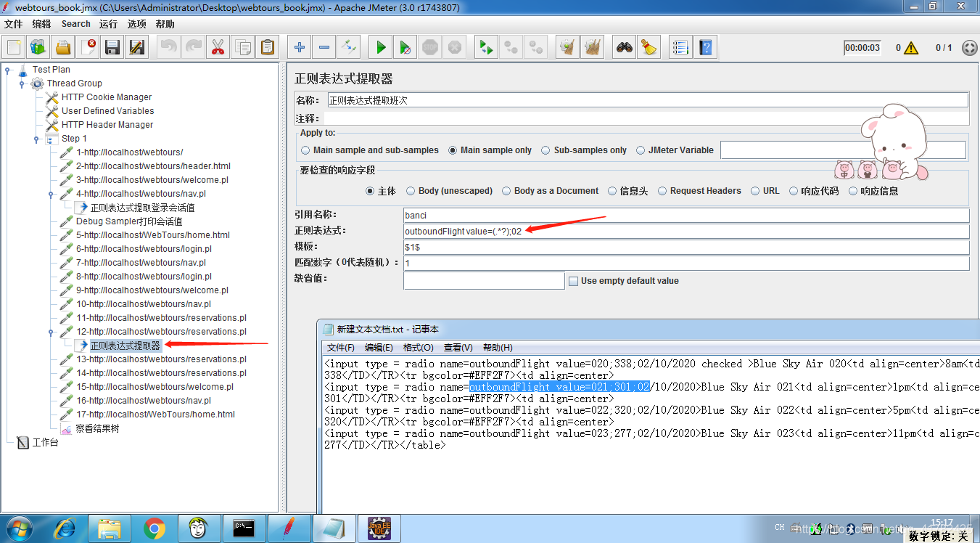Collapse all nodes with minus icon
This screenshot has width=980, height=543.
click(x=324, y=48)
